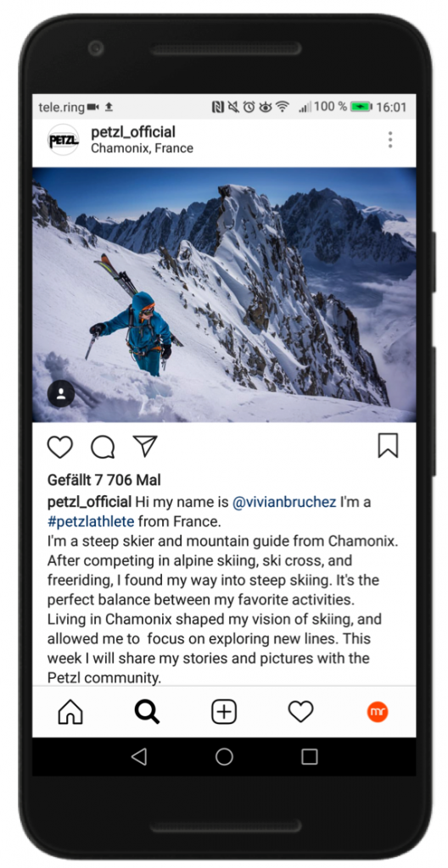The image size is (448, 868).
Task: Tap the Android home circle button
Action: (x=224, y=757)
